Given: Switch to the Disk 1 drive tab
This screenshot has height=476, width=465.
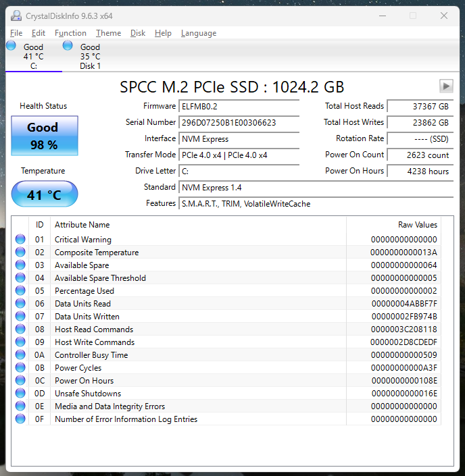Looking at the screenshot, I should click(x=90, y=56).
